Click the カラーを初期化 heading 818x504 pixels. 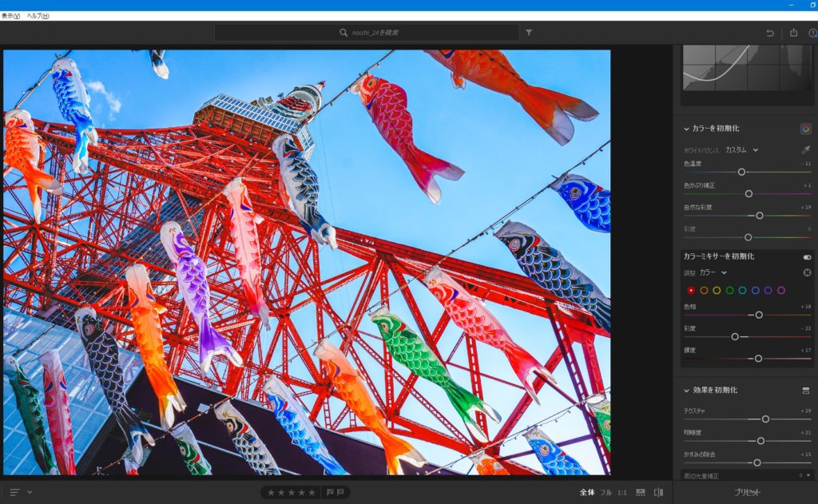(x=715, y=129)
